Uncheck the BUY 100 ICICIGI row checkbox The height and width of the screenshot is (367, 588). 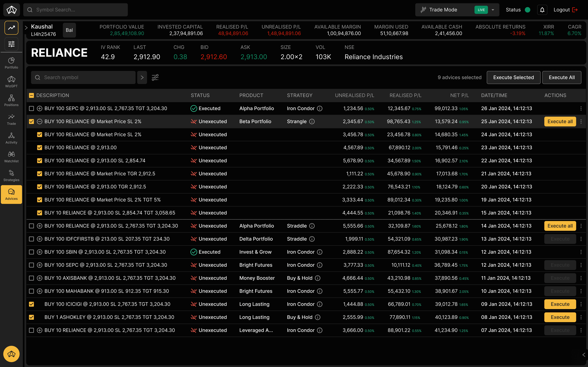pos(31,304)
